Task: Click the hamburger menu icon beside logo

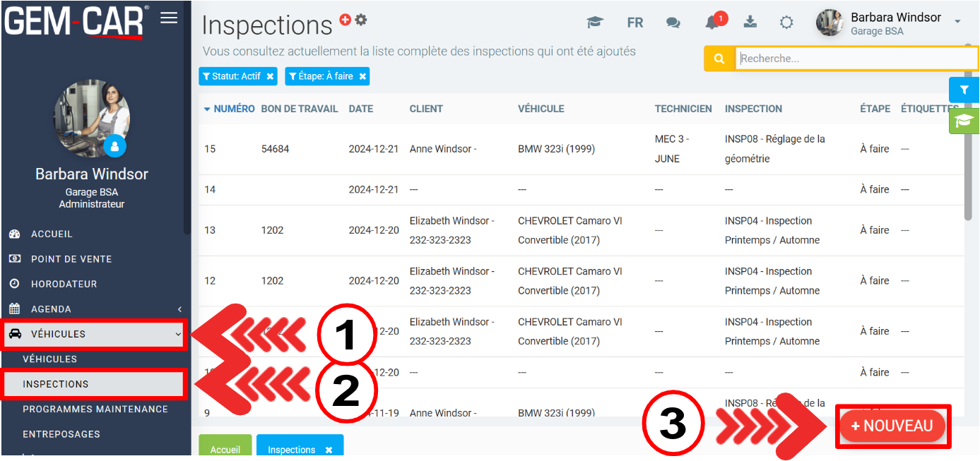Action: [169, 18]
